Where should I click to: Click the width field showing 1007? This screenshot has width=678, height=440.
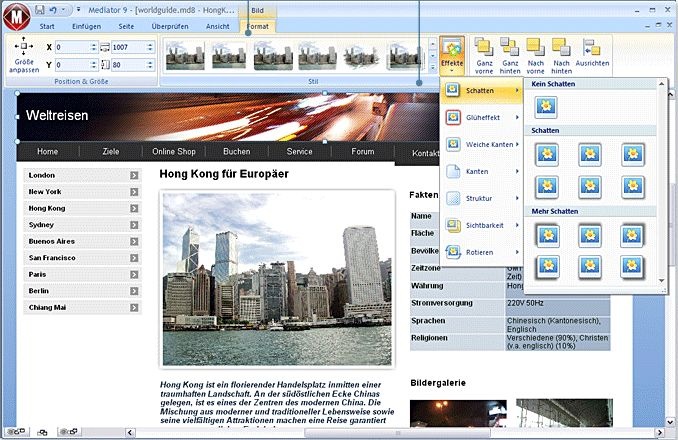point(128,47)
